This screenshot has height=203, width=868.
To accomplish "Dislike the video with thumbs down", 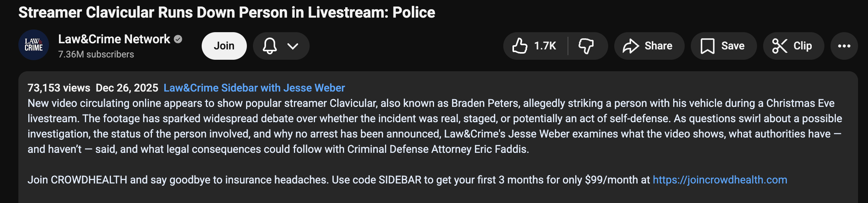I will click(x=586, y=46).
